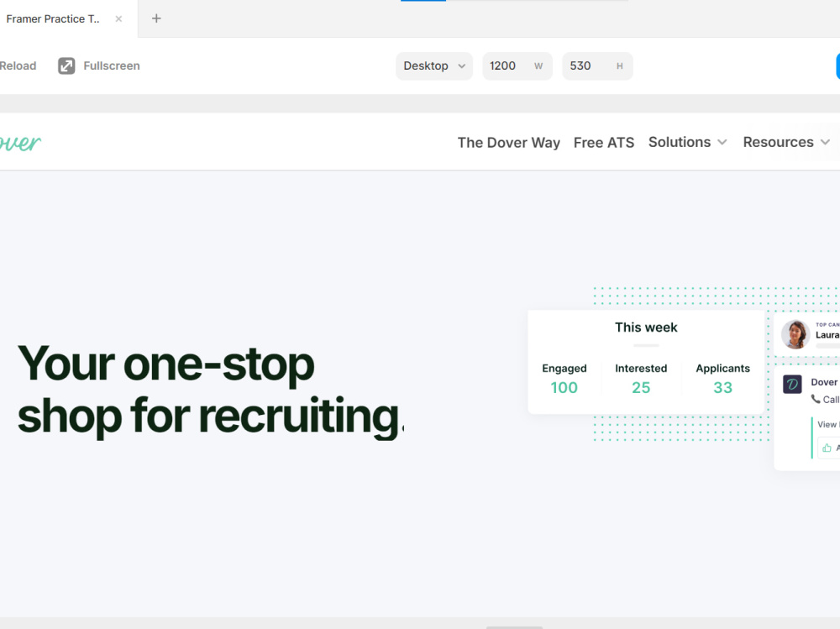This screenshot has width=840, height=629.
Task: Click the Solutions chevron arrow
Action: tap(722, 143)
